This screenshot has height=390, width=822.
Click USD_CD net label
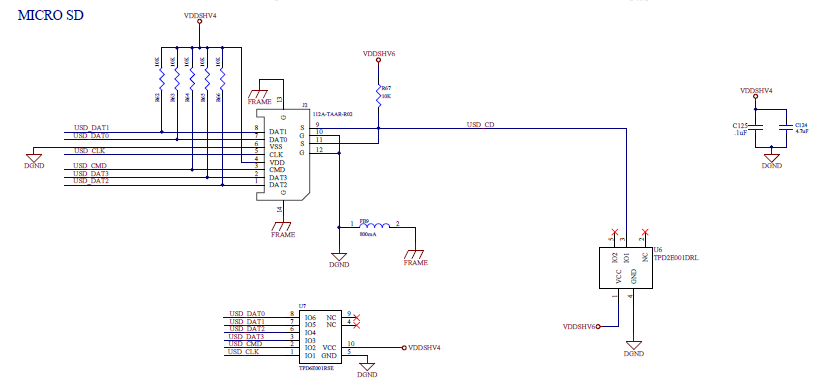click(480, 125)
